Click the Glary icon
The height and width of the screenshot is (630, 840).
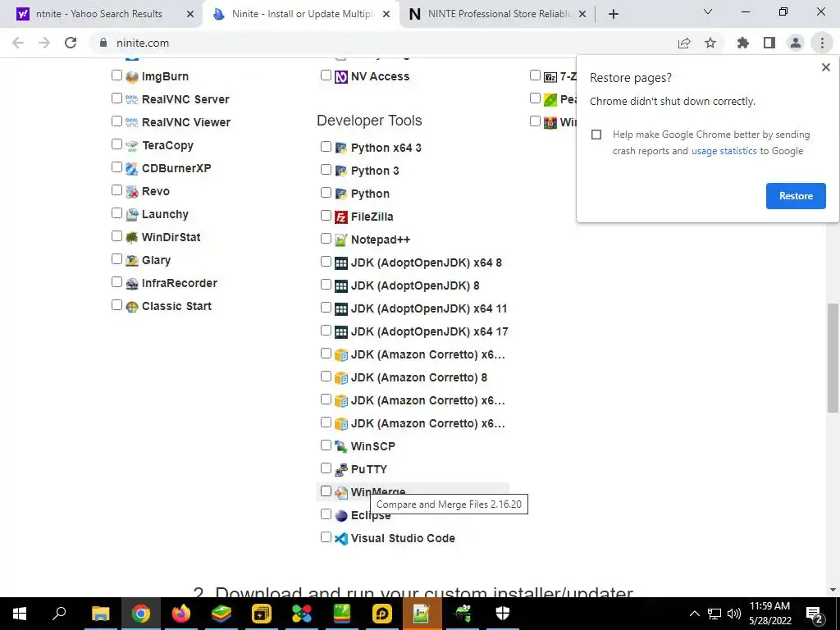132,260
